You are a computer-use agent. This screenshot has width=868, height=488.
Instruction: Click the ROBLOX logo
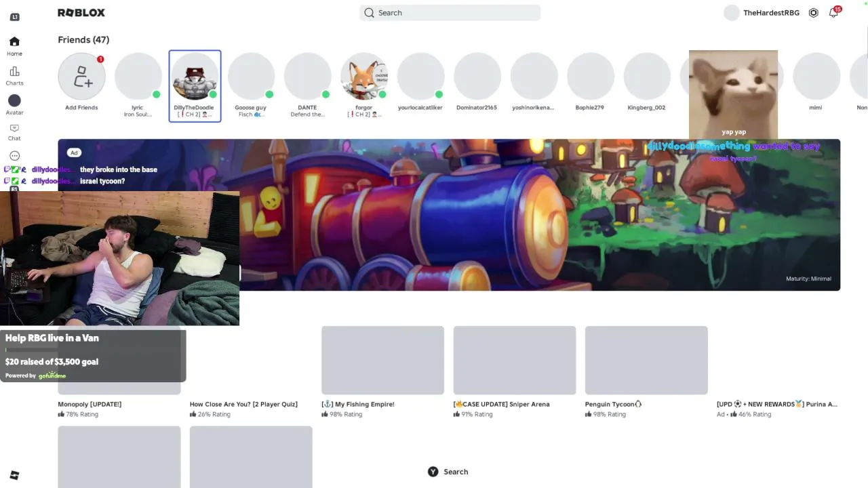[81, 13]
